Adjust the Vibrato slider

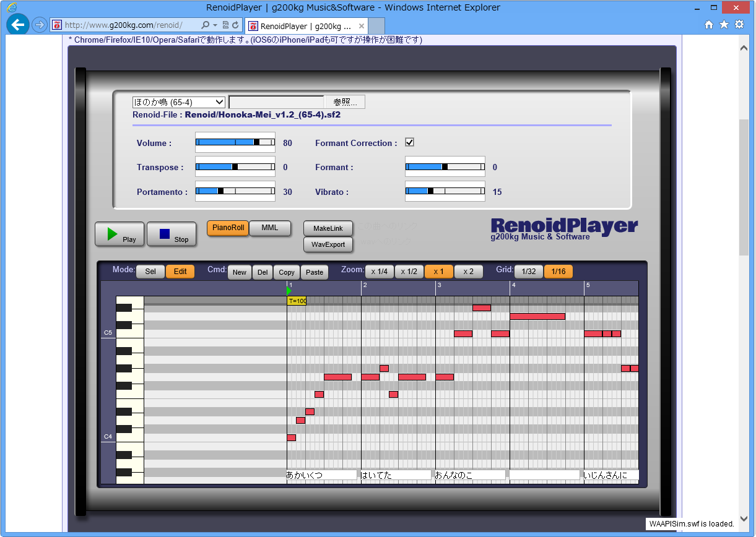click(445, 191)
